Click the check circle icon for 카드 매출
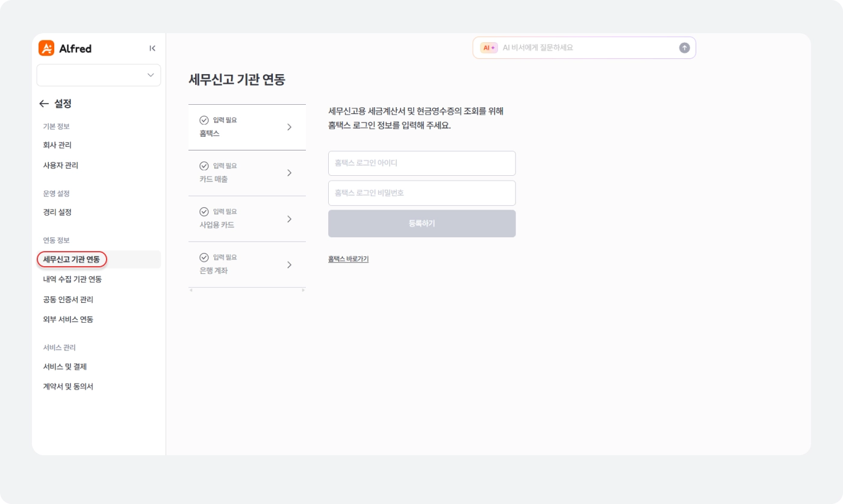This screenshot has width=843, height=504. pyautogui.click(x=204, y=166)
